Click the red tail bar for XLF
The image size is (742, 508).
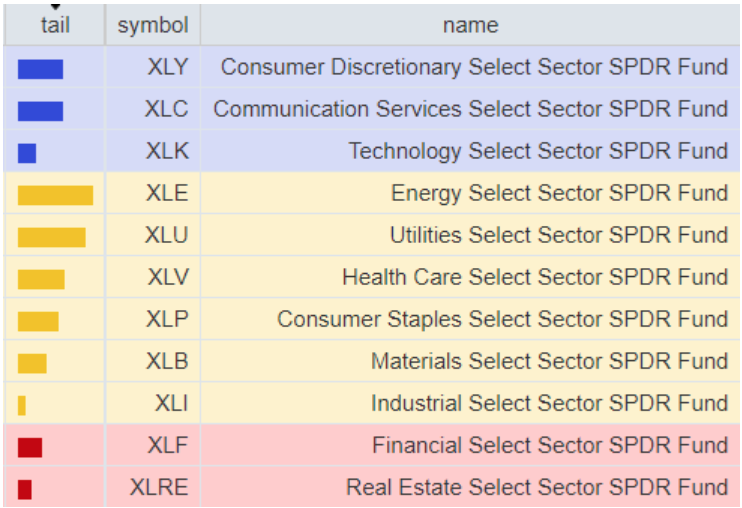coord(30,447)
